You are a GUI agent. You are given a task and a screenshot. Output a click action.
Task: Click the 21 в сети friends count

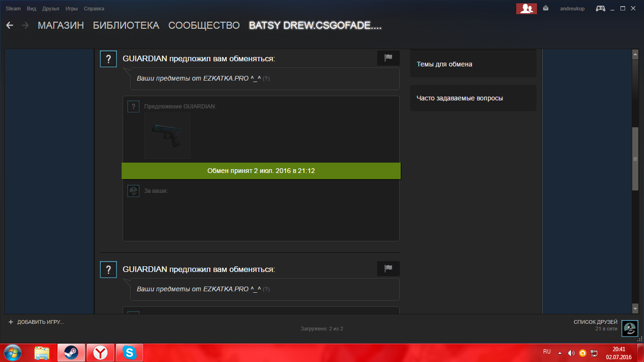pos(606,329)
